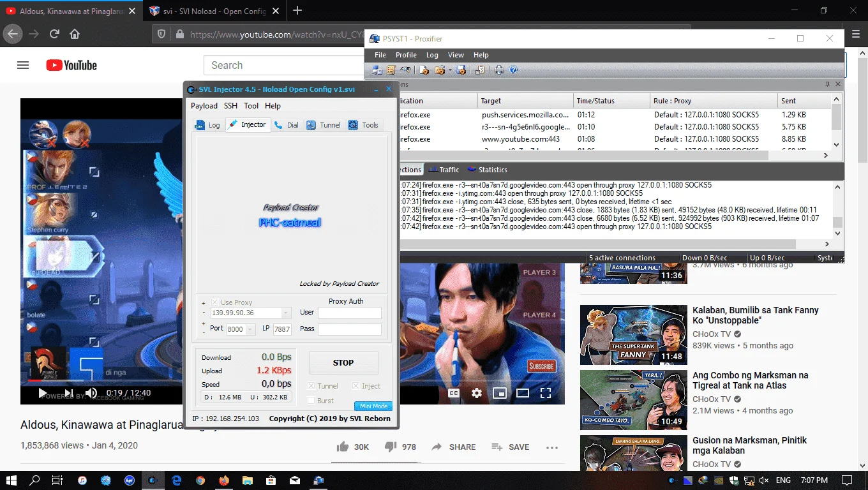Toggle closed captions on the video
Screen dimensions: 868x490
[454, 393]
